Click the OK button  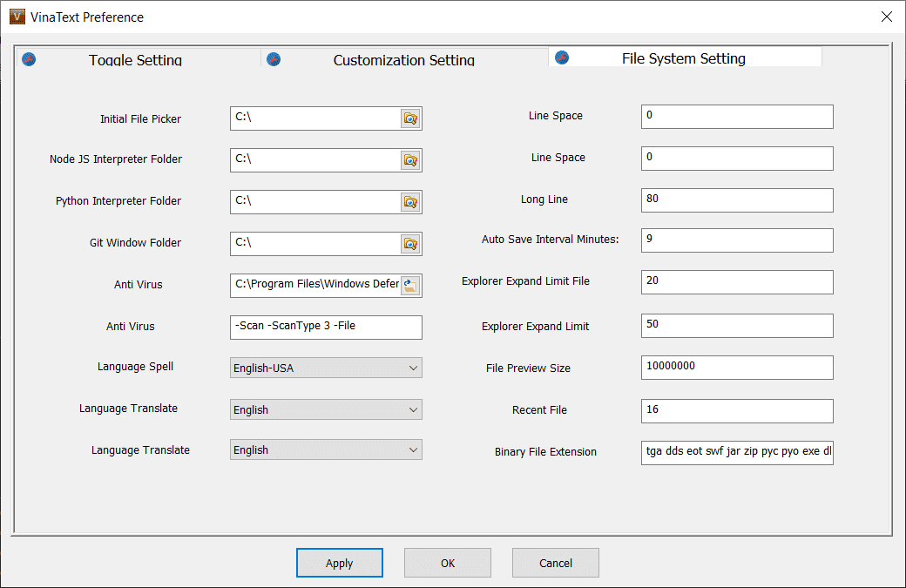(x=447, y=563)
